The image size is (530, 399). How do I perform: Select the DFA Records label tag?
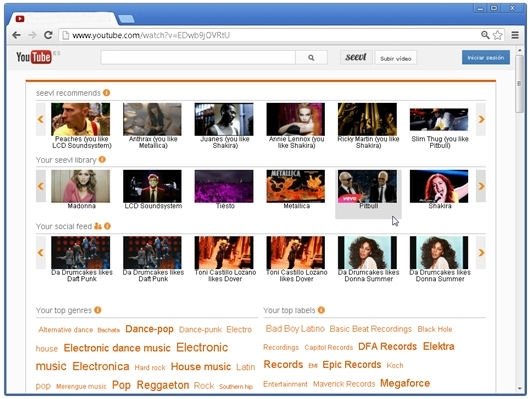point(387,346)
